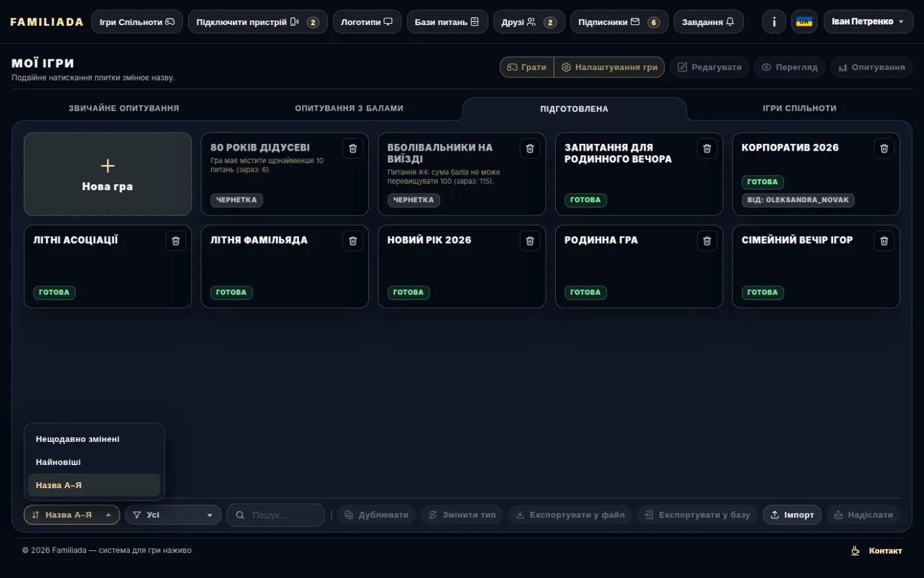Viewport: 924px width, 578px height.
Task: Open «Бази питань» from the header
Action: 447,22
